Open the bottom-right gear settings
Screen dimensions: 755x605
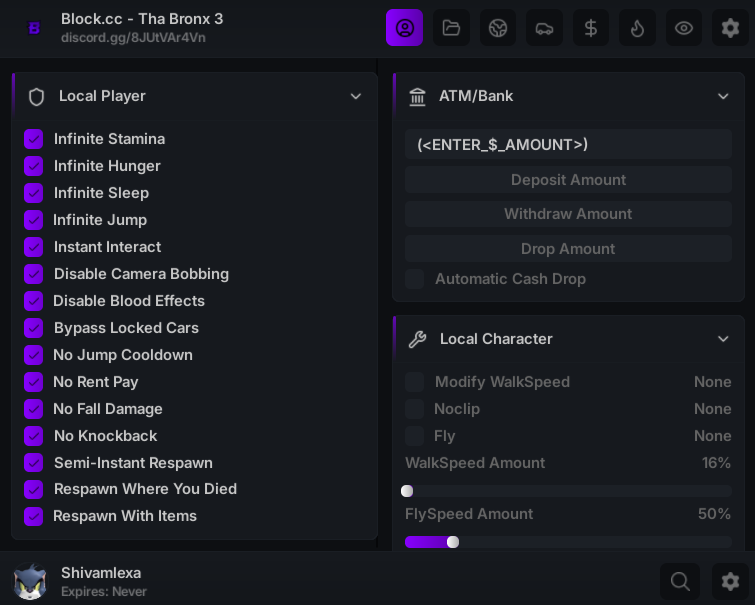730,581
